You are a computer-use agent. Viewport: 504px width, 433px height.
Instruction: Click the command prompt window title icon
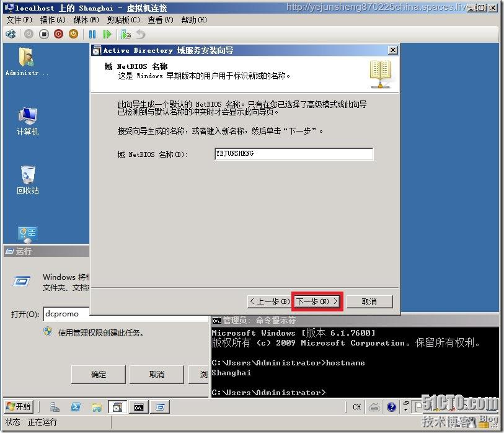[216, 320]
